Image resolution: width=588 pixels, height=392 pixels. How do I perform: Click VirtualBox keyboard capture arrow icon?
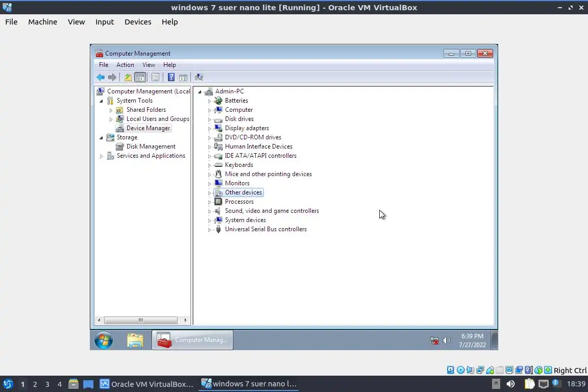click(548, 370)
